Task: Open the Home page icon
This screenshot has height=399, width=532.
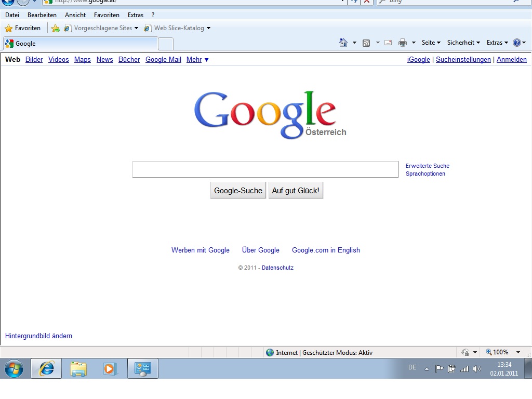Action: point(343,43)
